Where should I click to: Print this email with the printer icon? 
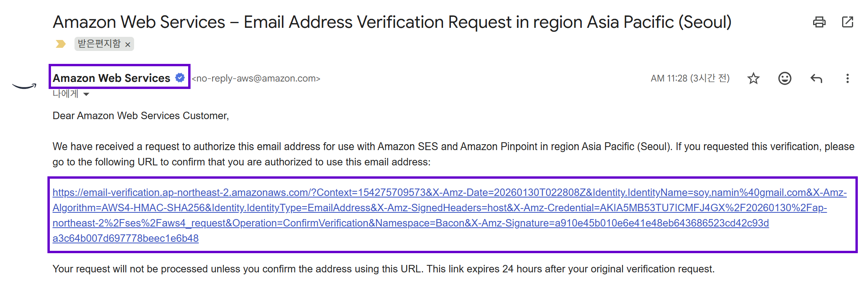click(x=819, y=22)
